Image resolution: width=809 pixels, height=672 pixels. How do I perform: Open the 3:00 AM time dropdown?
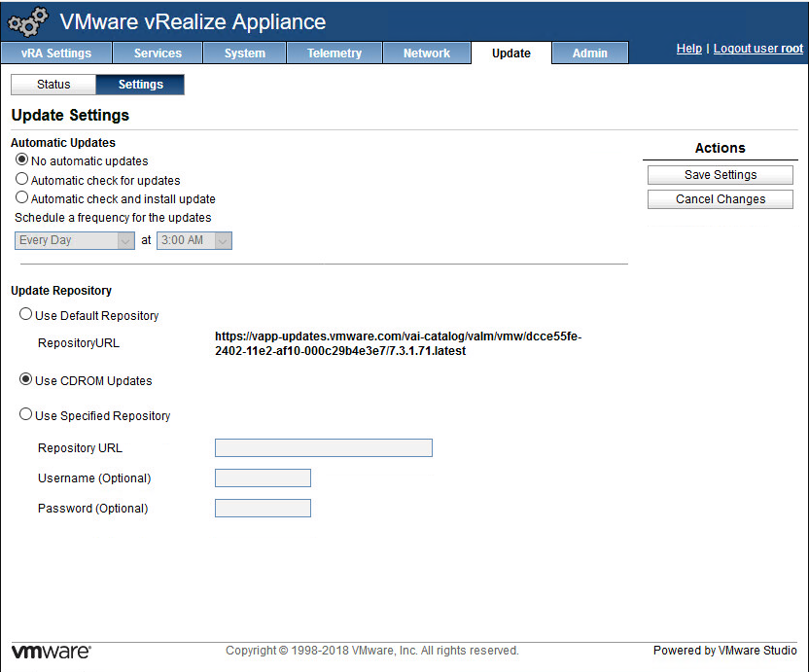pos(194,240)
